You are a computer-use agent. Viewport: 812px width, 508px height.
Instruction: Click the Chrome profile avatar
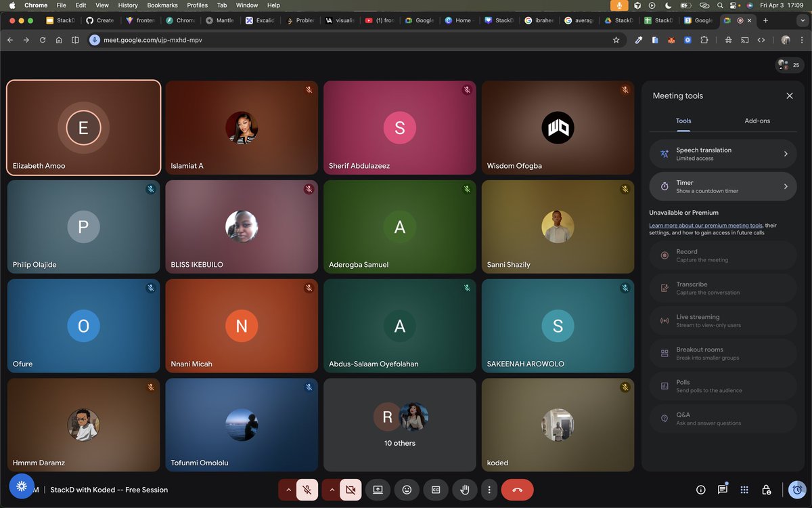[786, 40]
